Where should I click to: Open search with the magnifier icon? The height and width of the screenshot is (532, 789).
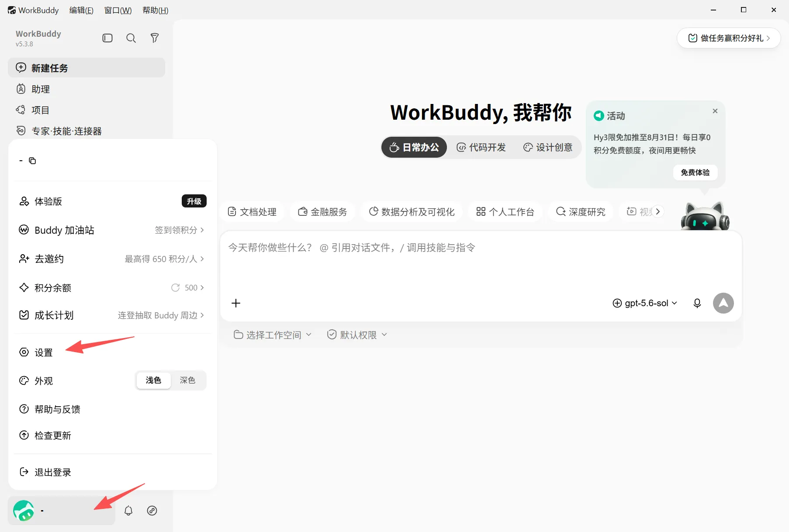click(x=131, y=38)
